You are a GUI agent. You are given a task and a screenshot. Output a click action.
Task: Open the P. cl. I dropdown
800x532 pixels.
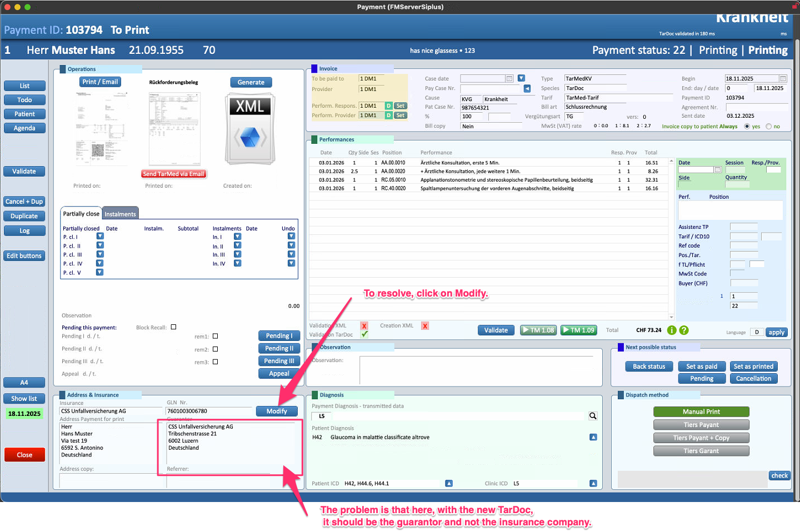coord(100,236)
